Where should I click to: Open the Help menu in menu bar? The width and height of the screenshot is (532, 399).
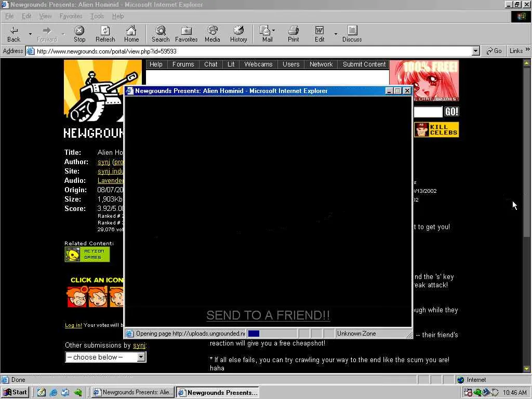(118, 16)
